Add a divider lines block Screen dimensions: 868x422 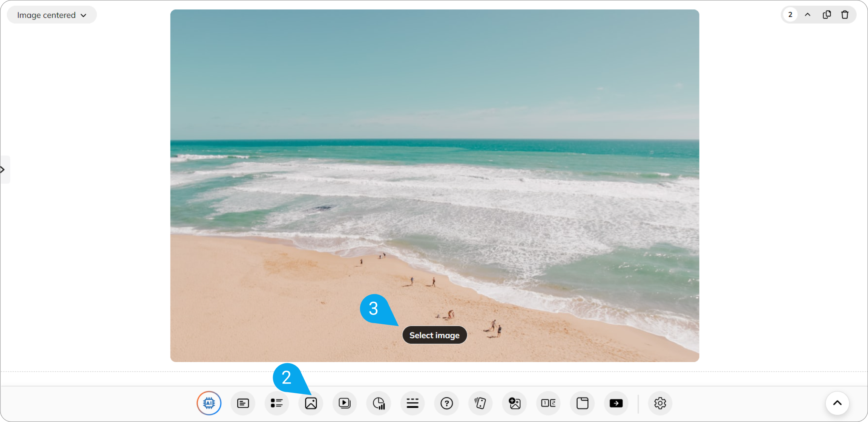(x=413, y=403)
